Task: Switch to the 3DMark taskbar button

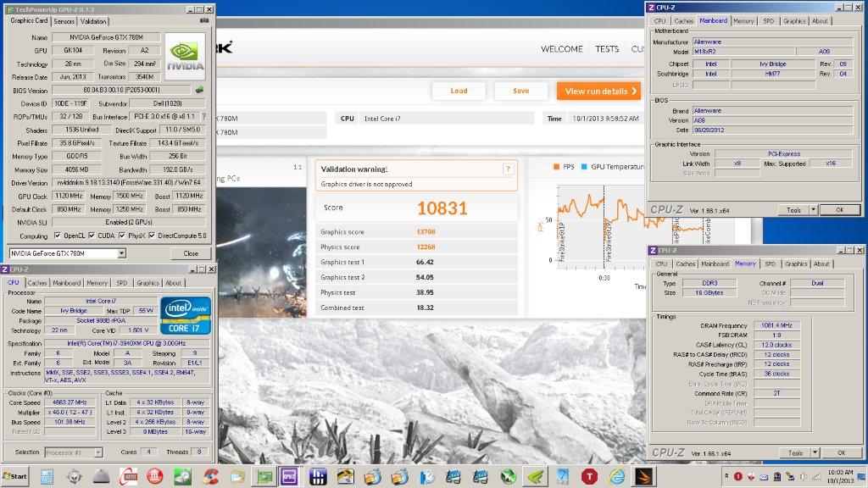Action: pos(644,476)
